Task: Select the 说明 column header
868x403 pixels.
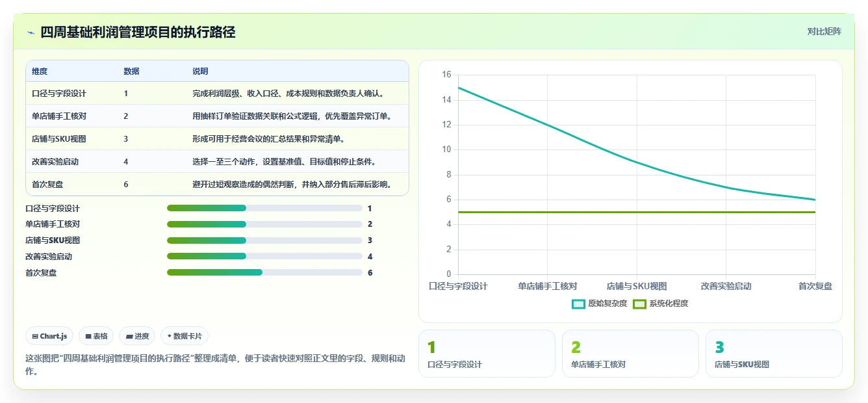Action: click(x=200, y=71)
